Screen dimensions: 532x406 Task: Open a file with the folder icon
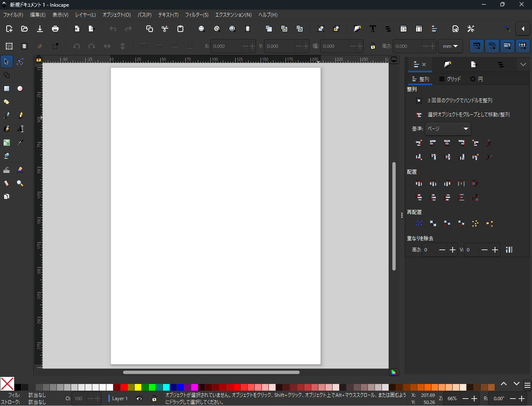point(25,29)
